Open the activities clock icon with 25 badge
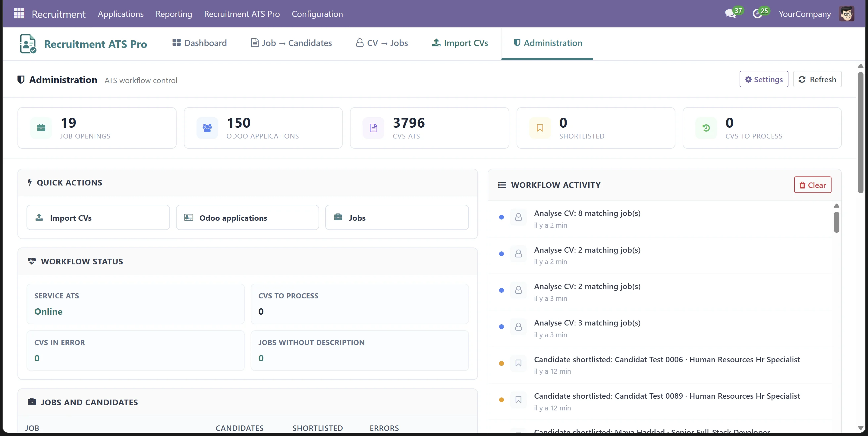 (757, 14)
